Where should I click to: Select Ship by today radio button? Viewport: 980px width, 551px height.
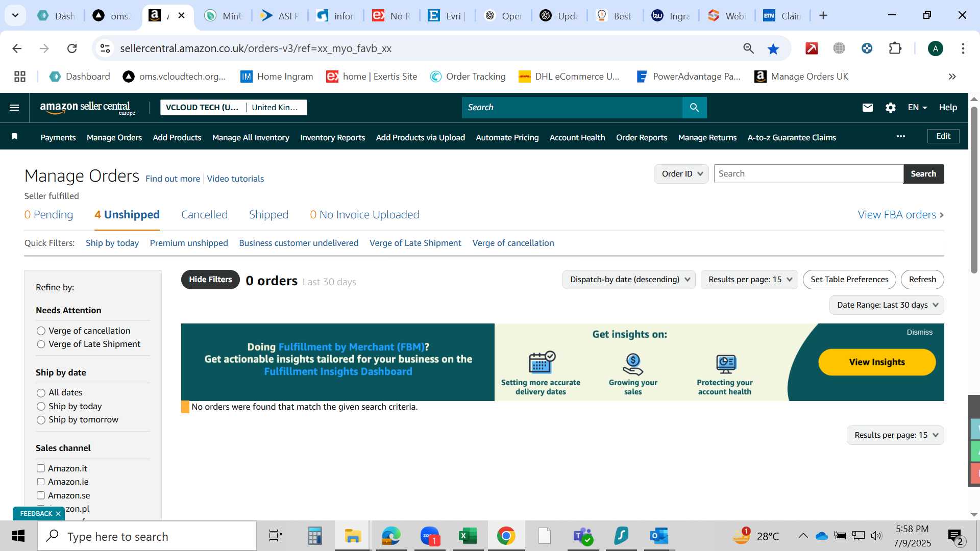pyautogui.click(x=41, y=407)
